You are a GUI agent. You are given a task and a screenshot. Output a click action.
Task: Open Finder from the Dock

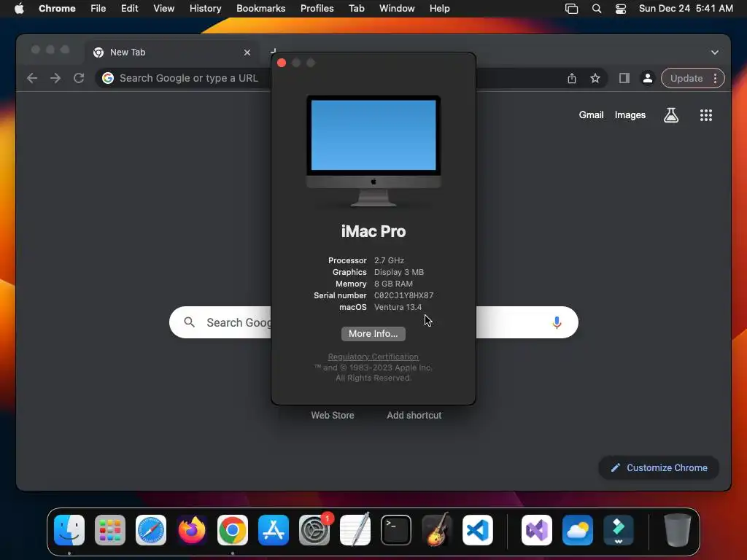click(x=69, y=530)
